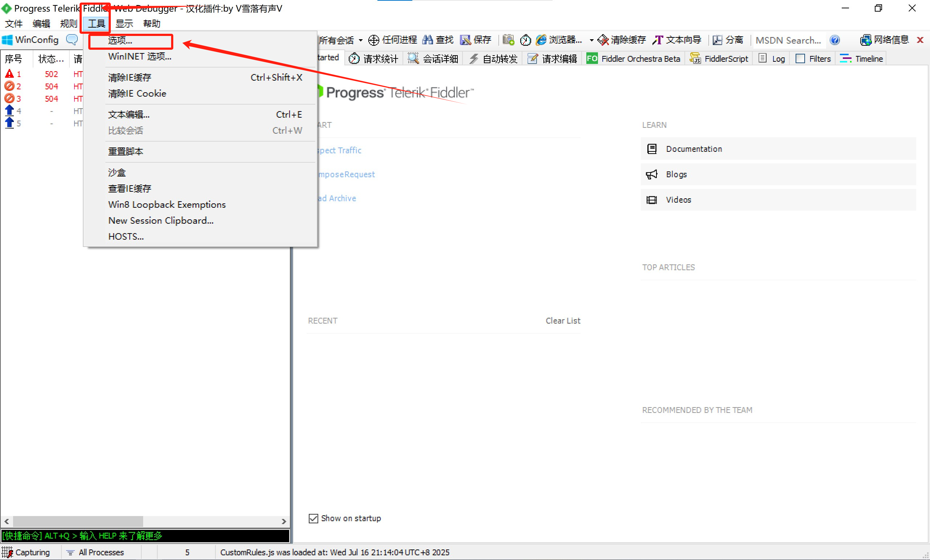The image size is (930, 560).
Task: Select session row 1 with 502 status
Action: click(x=42, y=74)
